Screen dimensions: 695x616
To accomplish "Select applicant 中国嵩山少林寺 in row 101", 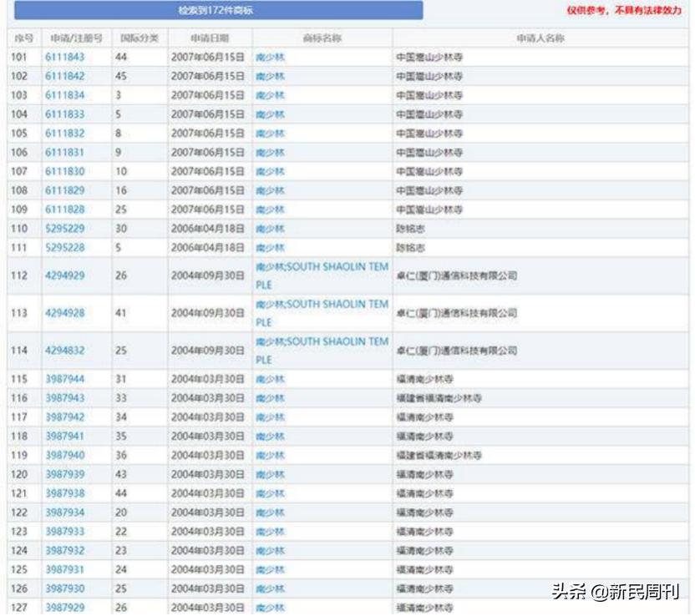I will click(x=429, y=57).
